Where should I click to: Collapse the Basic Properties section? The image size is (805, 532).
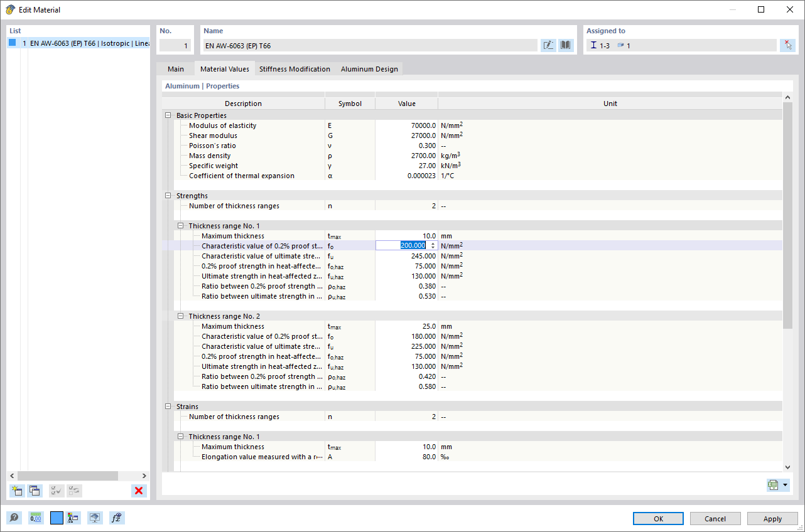tap(167, 115)
